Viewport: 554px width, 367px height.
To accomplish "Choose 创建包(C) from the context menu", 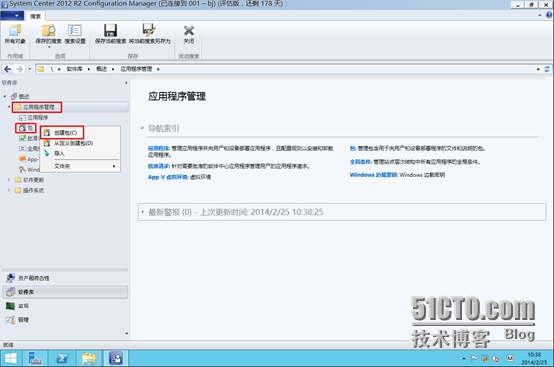I will 80,133.
